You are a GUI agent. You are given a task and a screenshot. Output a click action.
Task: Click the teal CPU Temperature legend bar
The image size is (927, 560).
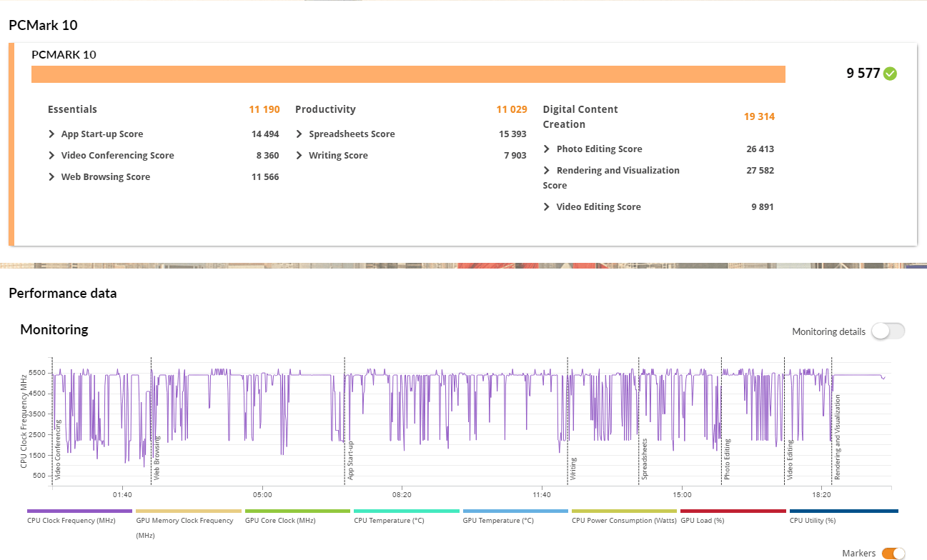(407, 511)
